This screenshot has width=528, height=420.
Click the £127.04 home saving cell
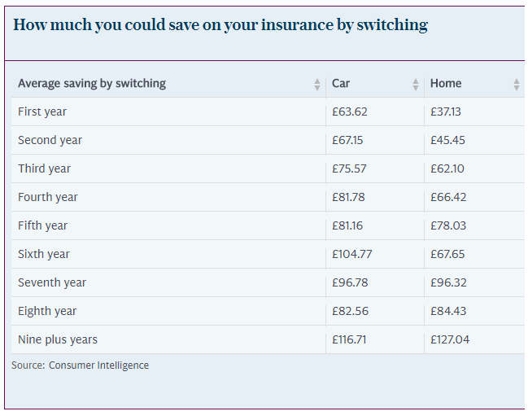[450, 339]
